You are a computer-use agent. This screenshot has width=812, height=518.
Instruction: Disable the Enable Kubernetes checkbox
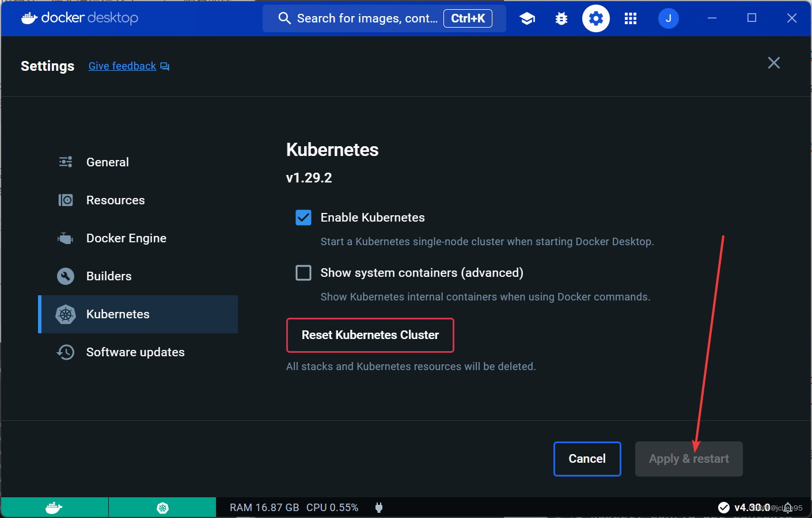click(x=303, y=218)
